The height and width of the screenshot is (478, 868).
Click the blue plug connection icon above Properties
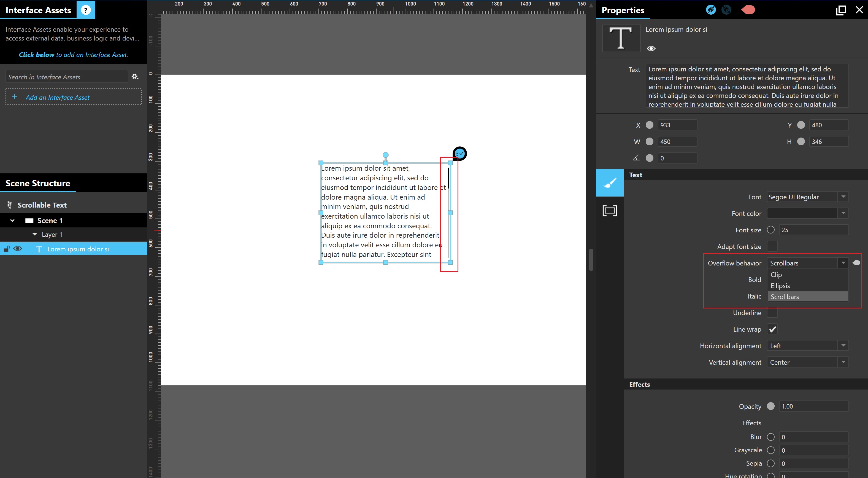click(x=711, y=9)
